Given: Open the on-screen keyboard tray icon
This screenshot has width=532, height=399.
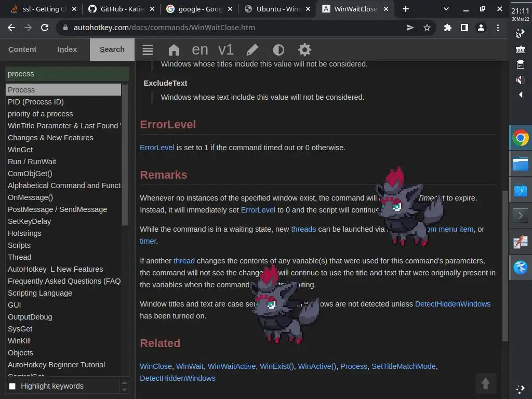Looking at the screenshot, I should (520, 49).
